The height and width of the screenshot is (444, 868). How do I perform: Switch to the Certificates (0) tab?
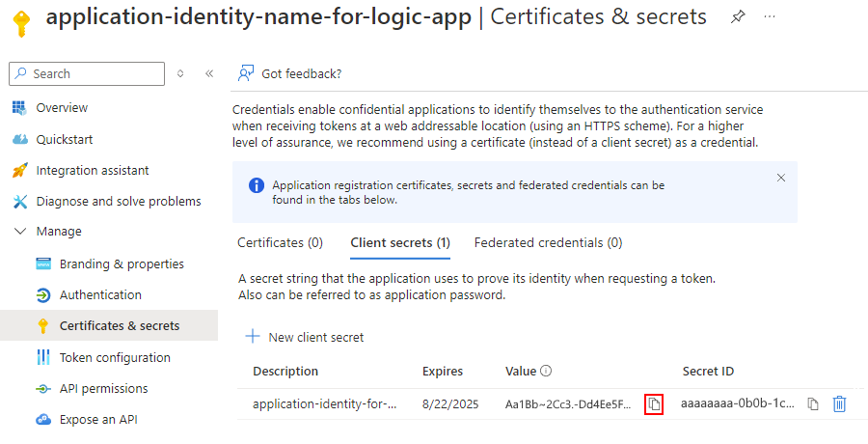point(280,243)
